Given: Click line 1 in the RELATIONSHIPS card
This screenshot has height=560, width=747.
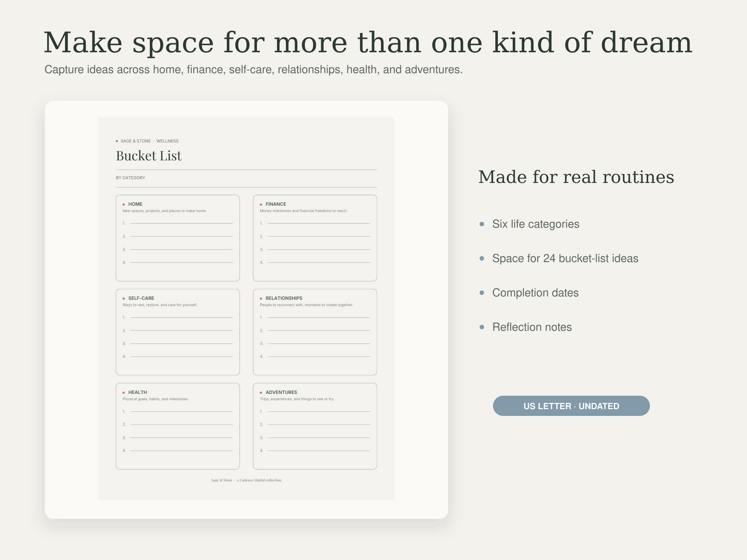Looking at the screenshot, I should click(315, 317).
